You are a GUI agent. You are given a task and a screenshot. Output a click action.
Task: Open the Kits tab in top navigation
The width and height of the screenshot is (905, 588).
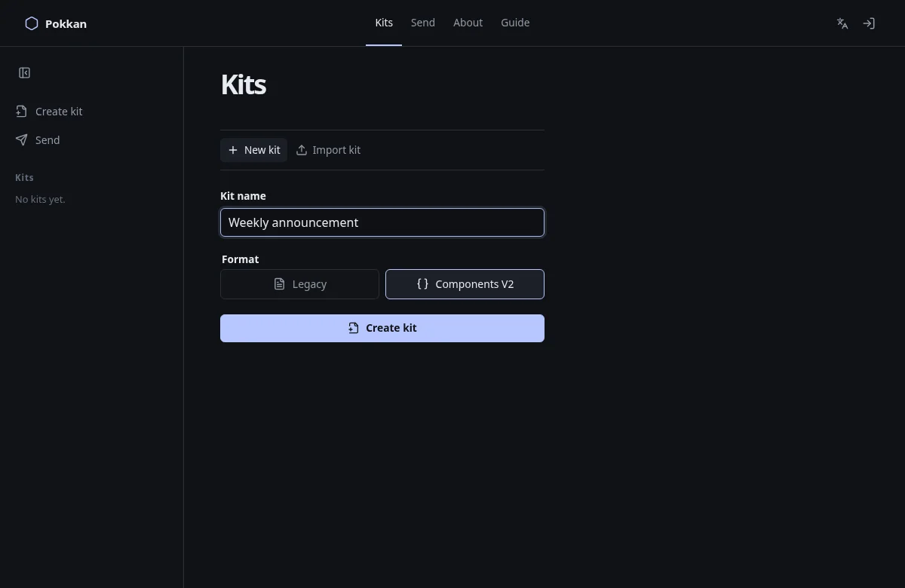pos(384,23)
